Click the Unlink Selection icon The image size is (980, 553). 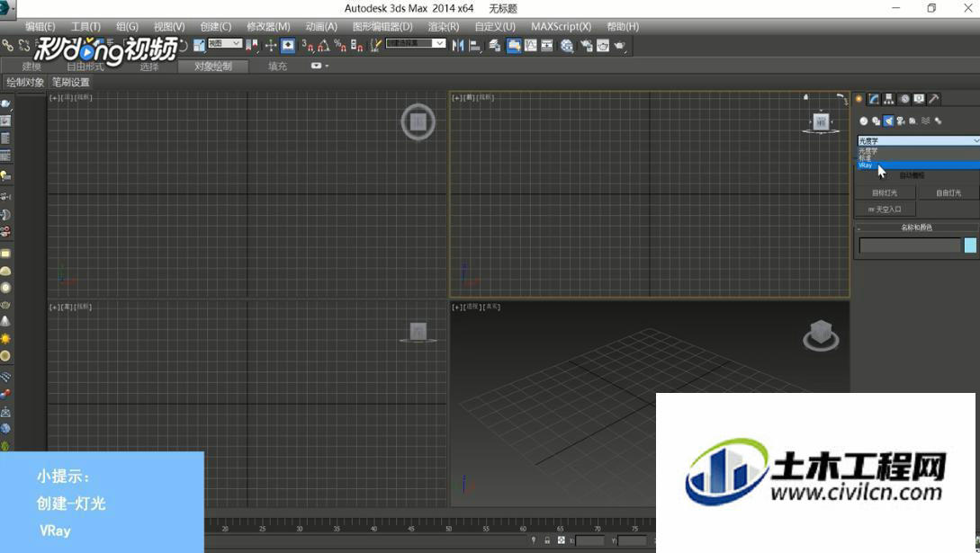click(23, 46)
